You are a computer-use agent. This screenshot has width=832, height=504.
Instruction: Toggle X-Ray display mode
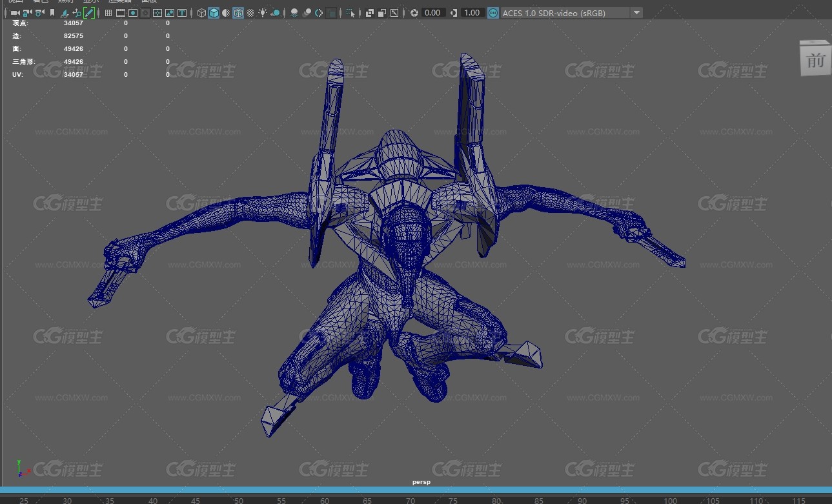pyautogui.click(x=370, y=13)
